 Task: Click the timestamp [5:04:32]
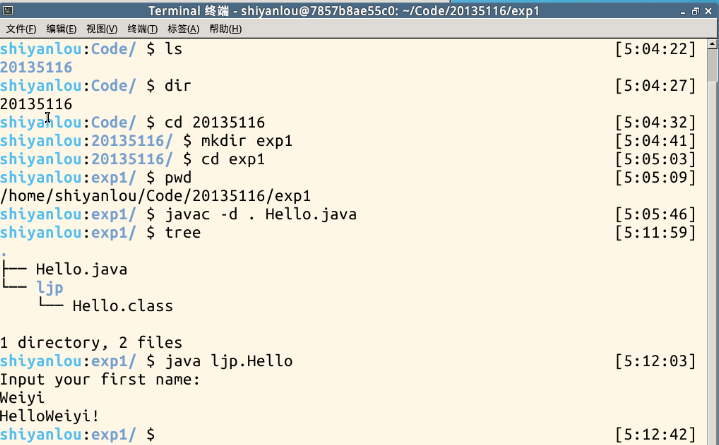tap(655, 122)
